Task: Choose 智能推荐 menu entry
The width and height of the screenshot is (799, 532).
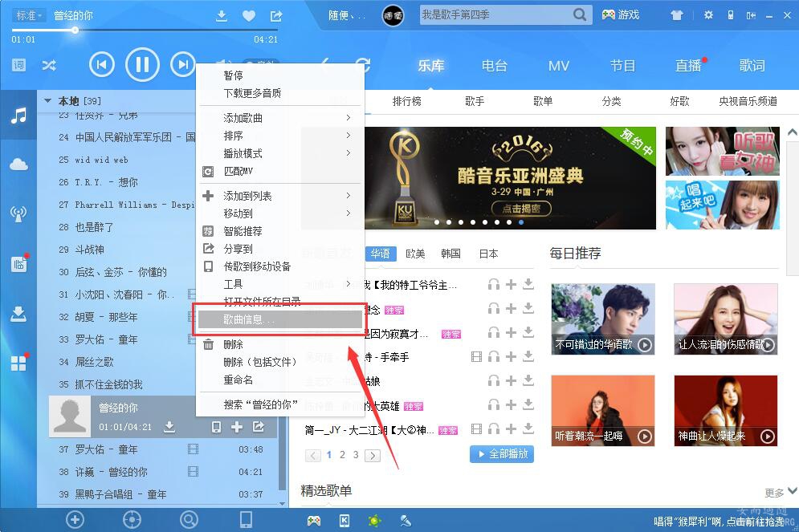Action: click(280, 231)
